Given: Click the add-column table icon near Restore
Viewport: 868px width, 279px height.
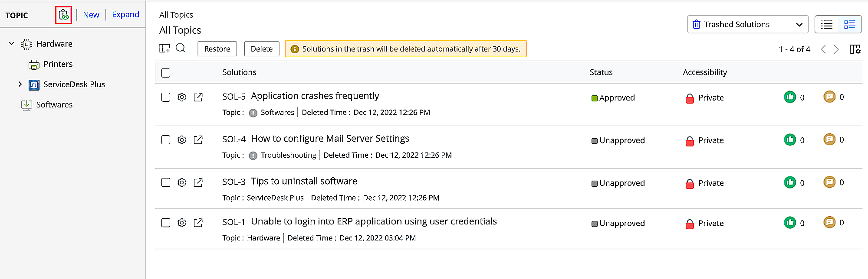Looking at the screenshot, I should click(x=164, y=48).
